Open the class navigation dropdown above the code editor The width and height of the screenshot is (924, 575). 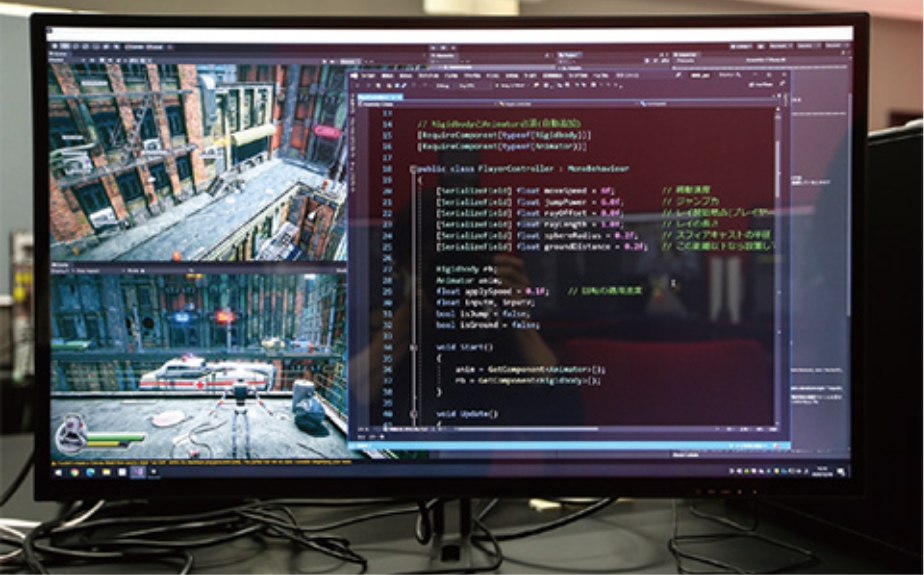(567, 104)
